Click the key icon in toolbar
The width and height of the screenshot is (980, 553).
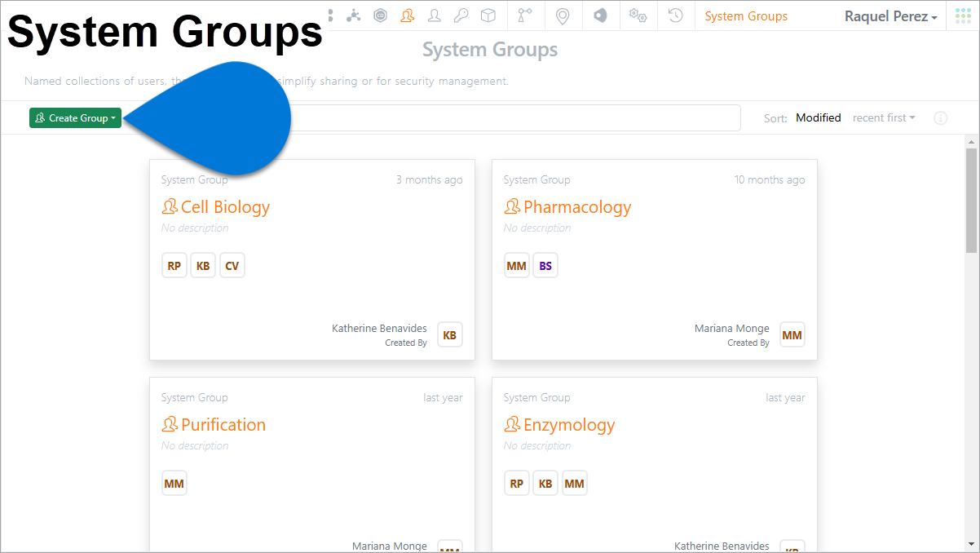(461, 15)
